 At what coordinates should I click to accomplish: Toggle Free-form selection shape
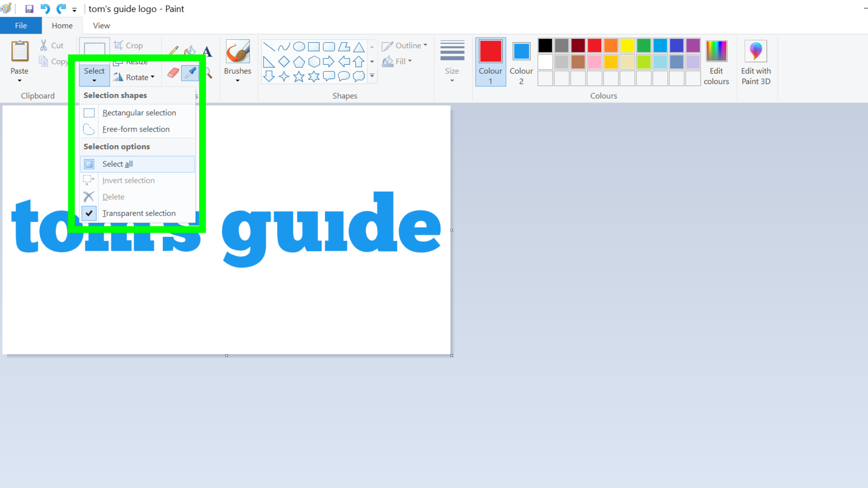(x=137, y=129)
